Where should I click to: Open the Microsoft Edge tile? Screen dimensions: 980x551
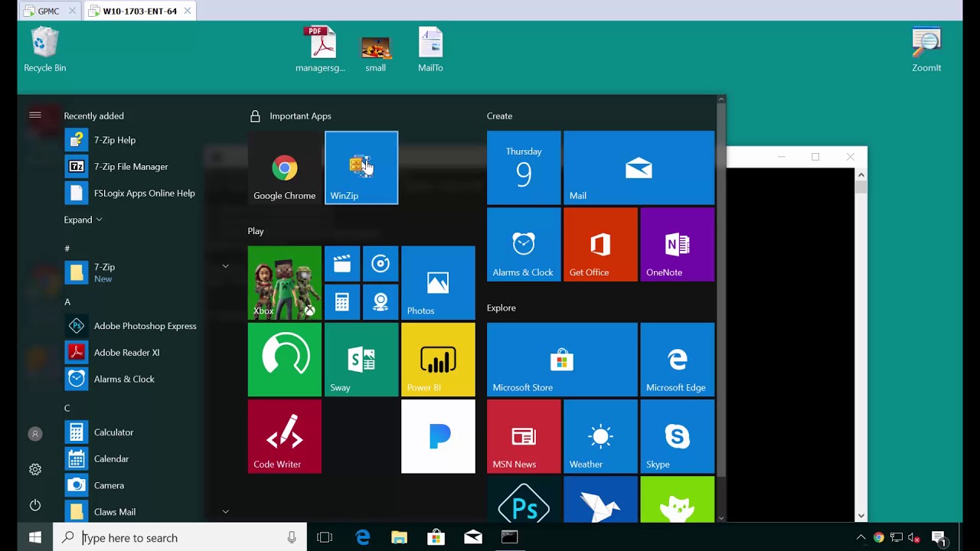677,359
